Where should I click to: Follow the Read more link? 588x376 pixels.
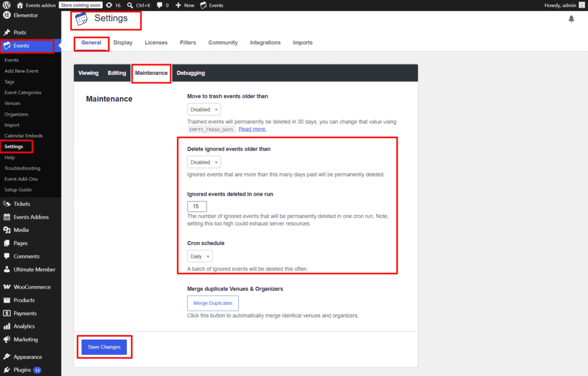[x=253, y=129]
